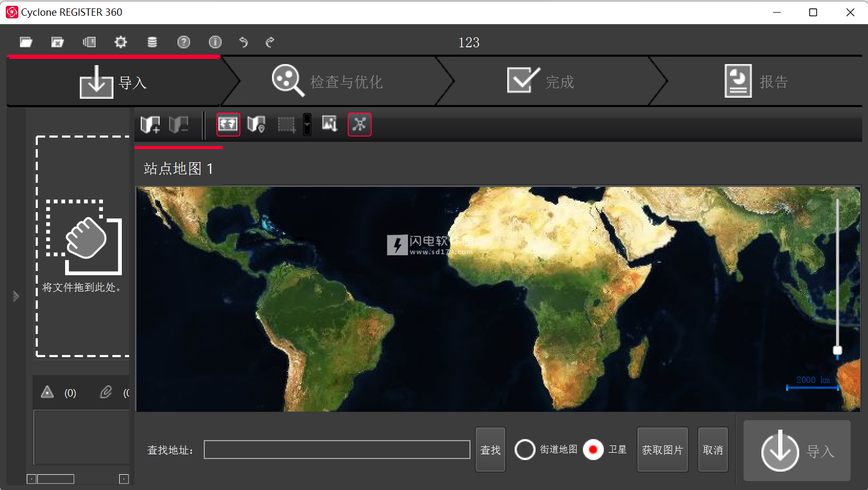Click inside the 查找地址 address input field

336,450
